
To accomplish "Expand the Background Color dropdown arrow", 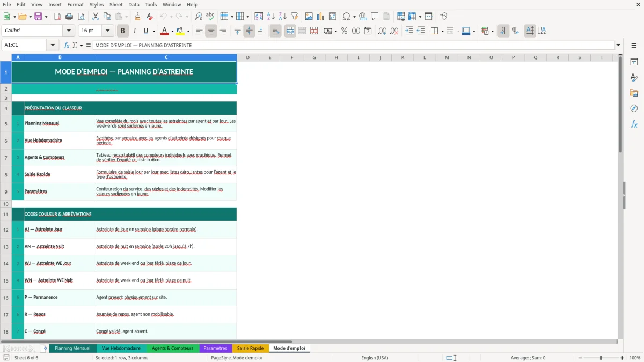I will click(x=188, y=31).
